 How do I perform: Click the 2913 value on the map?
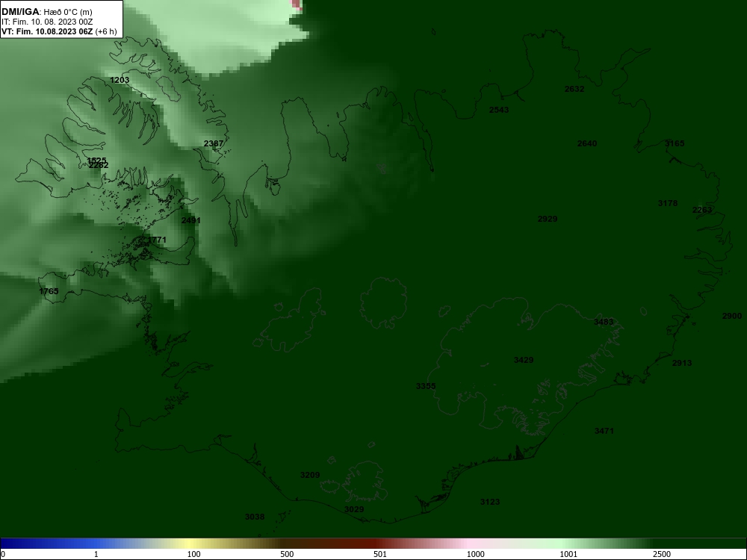[682, 363]
